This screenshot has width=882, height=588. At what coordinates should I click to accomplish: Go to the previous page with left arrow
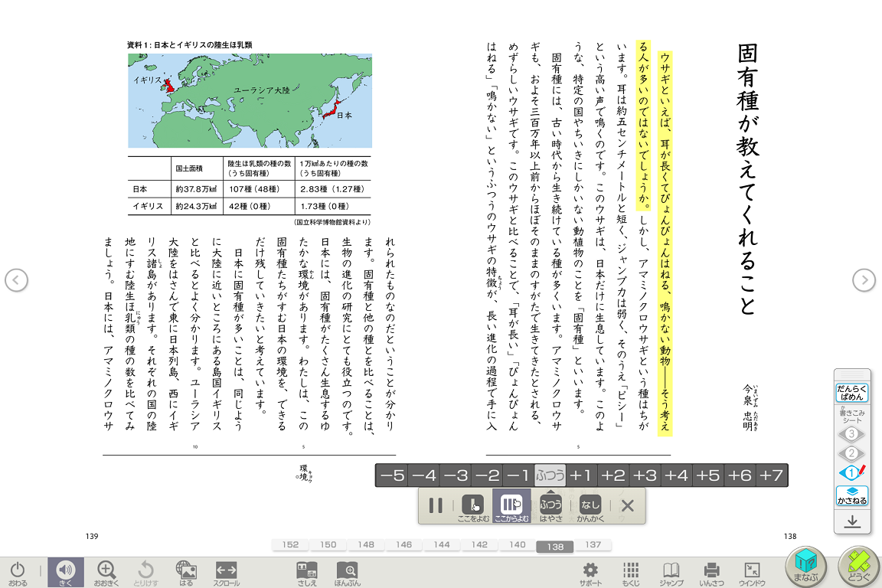tap(16, 280)
